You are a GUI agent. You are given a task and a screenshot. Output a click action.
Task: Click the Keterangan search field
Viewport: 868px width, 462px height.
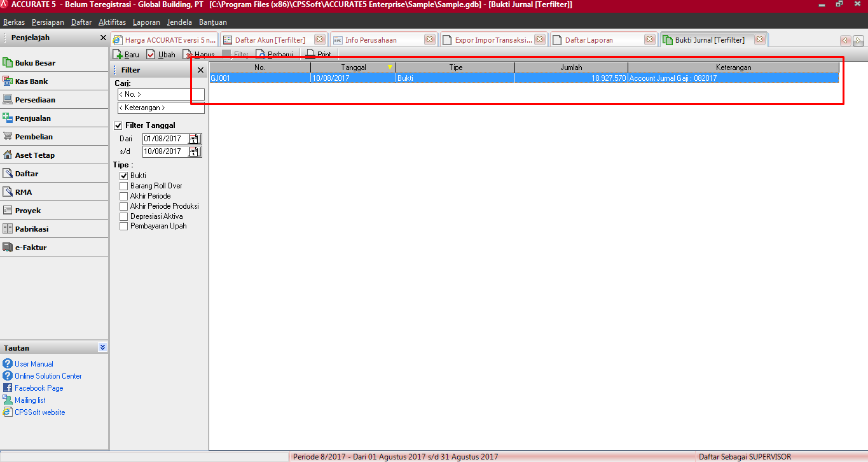(161, 108)
